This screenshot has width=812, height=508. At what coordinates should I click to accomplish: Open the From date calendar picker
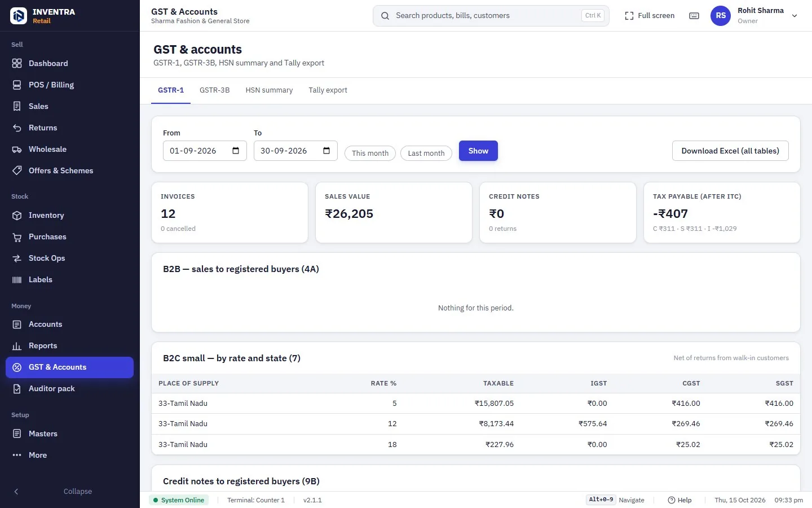click(x=236, y=151)
